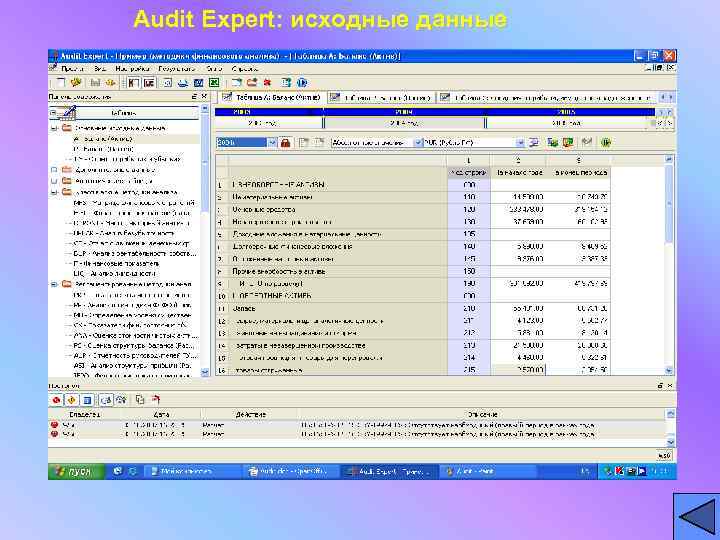Screen dimensions: 720x540
Task: Click the Действие column header in the messages panel
Action: tap(250, 415)
